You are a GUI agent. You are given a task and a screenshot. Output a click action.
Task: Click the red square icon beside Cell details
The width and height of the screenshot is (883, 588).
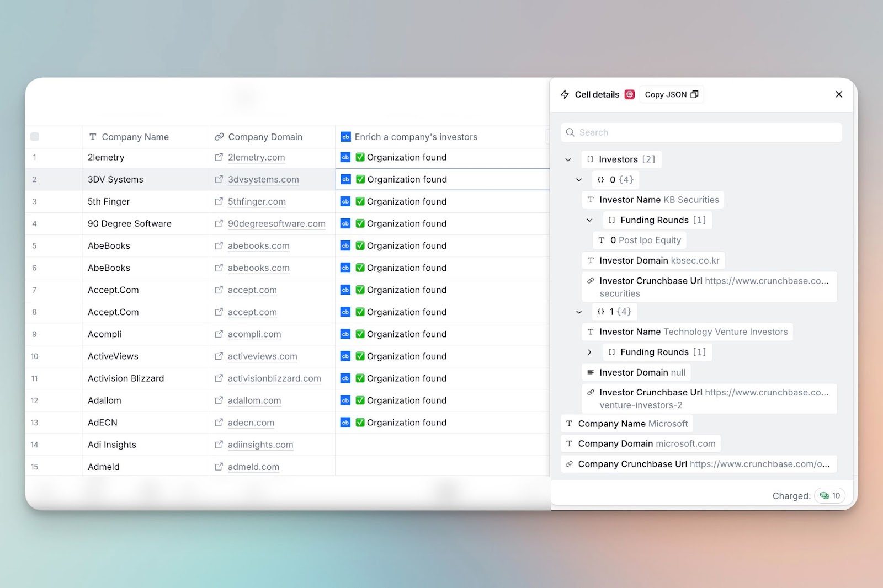[x=630, y=94]
